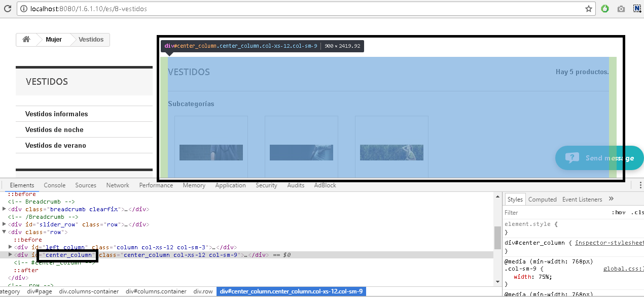
Task: Expand the left_column div node
Action: point(10,247)
